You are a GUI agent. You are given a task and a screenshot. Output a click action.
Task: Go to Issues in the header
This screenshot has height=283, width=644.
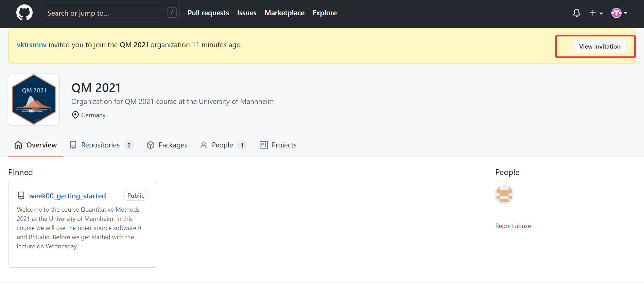click(246, 13)
